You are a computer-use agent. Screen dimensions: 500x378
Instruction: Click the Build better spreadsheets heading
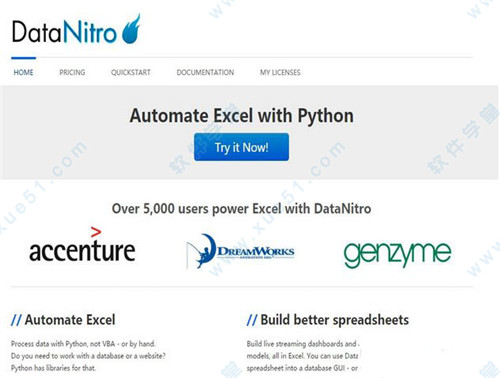(335, 320)
